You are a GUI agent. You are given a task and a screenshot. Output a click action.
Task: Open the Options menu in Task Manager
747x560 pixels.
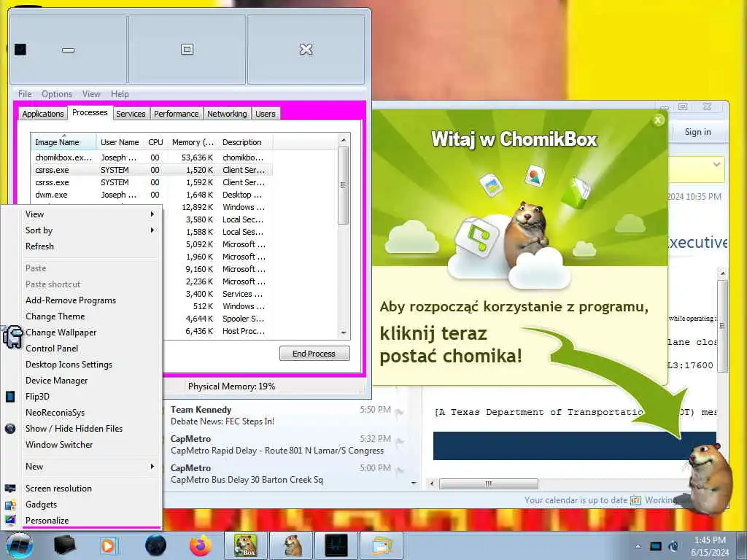point(57,94)
